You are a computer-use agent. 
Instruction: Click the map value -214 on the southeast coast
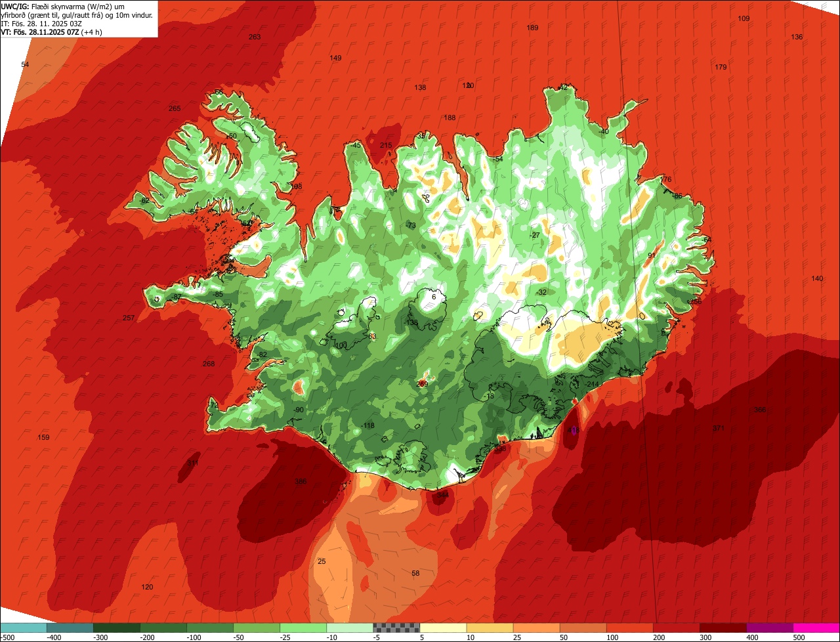click(x=593, y=384)
